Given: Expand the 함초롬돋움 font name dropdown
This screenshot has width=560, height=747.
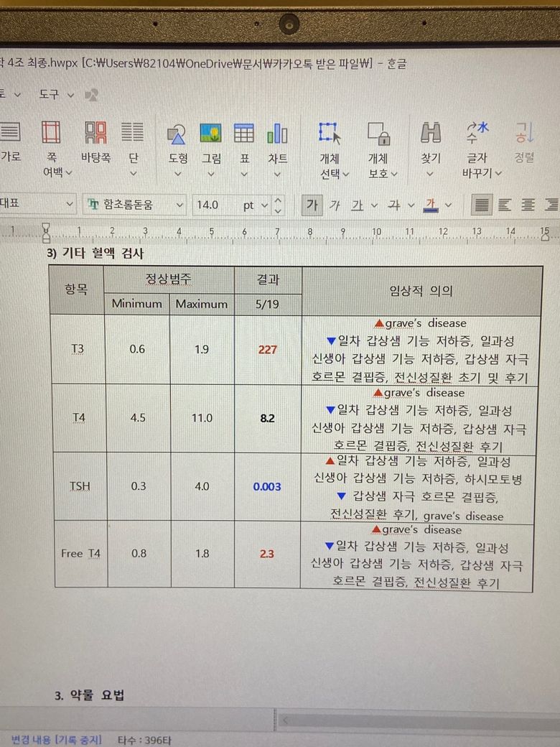Looking at the screenshot, I should (x=179, y=205).
